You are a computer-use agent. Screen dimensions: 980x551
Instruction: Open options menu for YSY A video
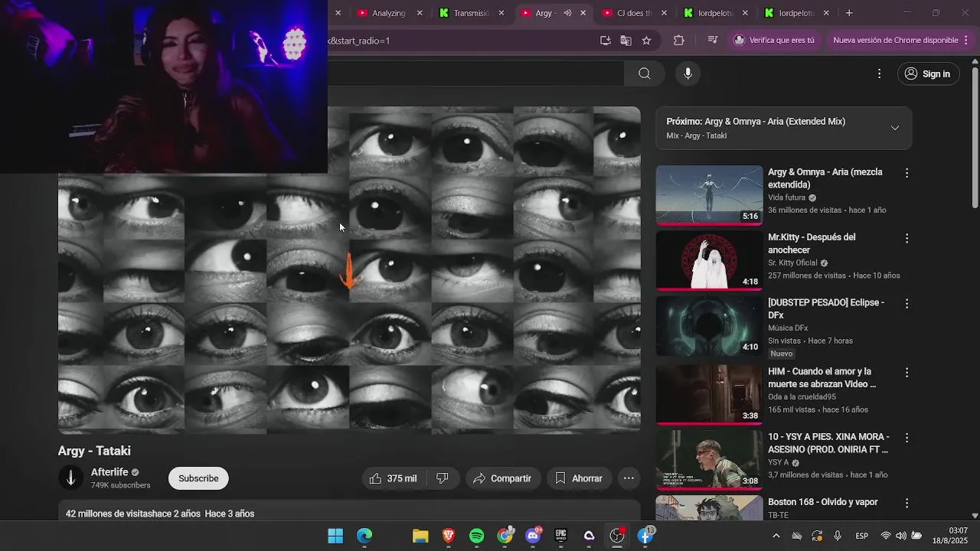coord(906,438)
